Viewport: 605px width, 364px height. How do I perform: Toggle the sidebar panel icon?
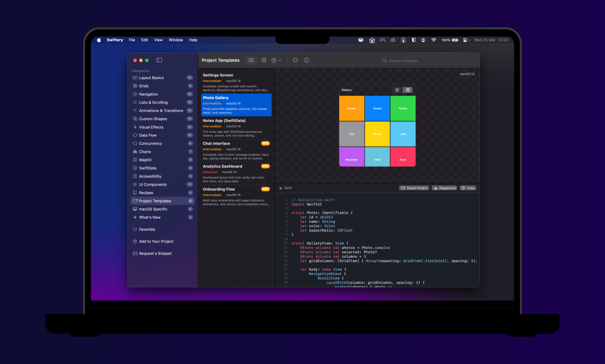(x=159, y=60)
